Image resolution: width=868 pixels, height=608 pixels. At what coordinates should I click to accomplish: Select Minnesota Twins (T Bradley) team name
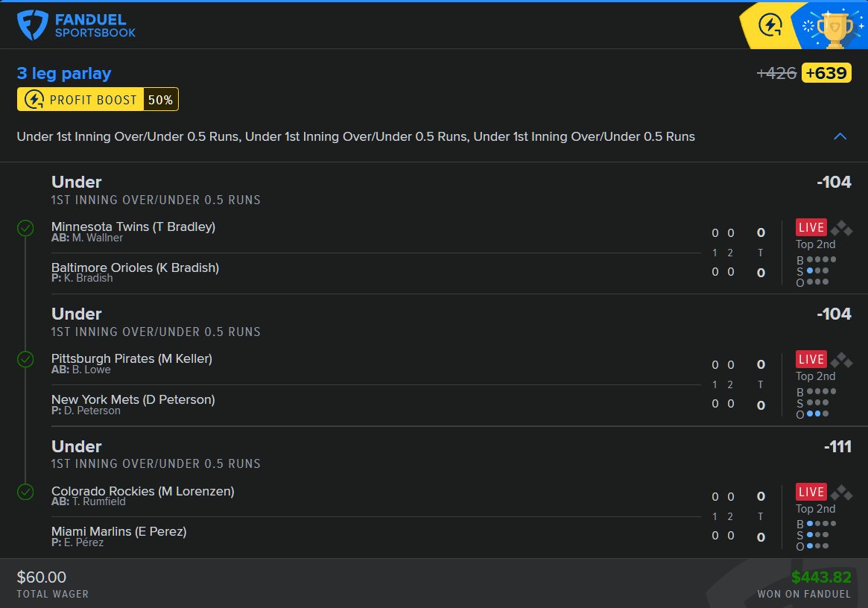(x=133, y=227)
